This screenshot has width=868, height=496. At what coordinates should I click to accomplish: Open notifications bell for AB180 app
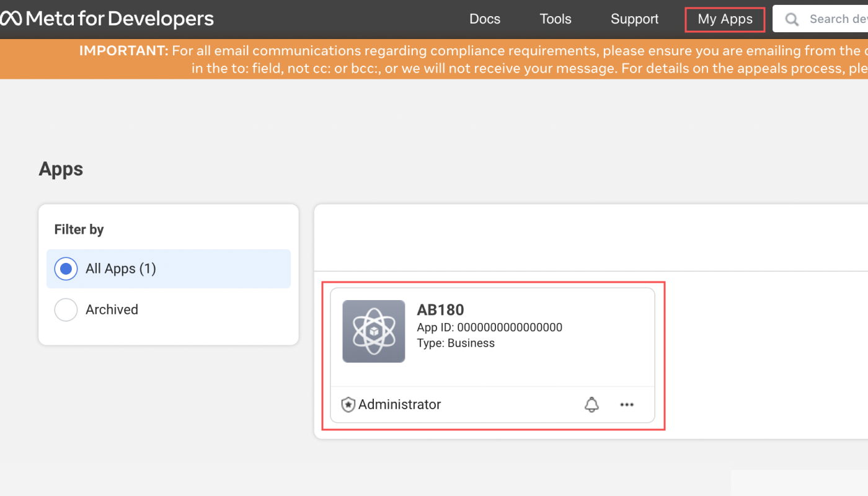tap(592, 405)
